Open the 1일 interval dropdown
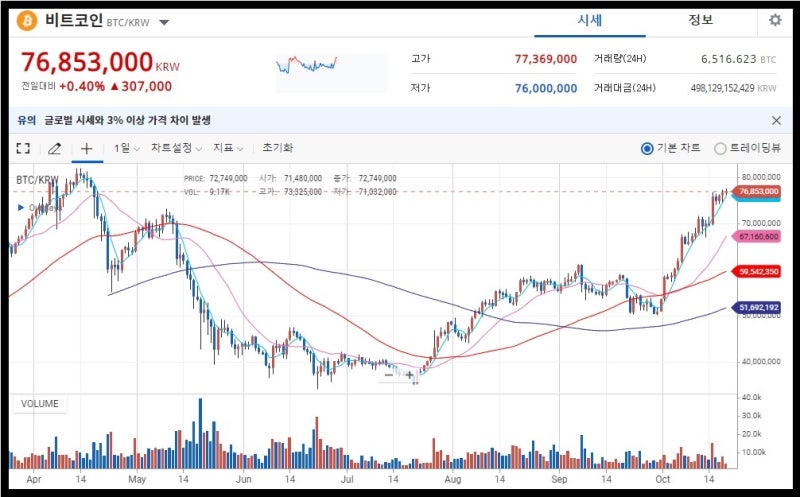 (x=127, y=148)
